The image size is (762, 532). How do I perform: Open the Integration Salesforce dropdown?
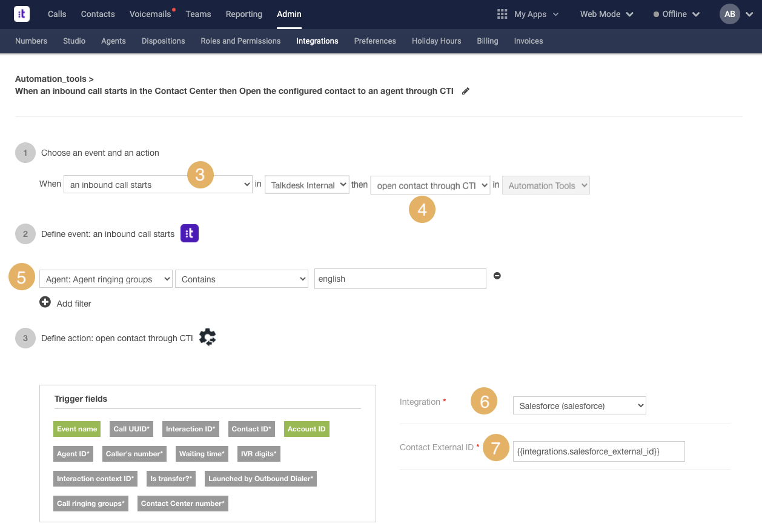pyautogui.click(x=580, y=405)
